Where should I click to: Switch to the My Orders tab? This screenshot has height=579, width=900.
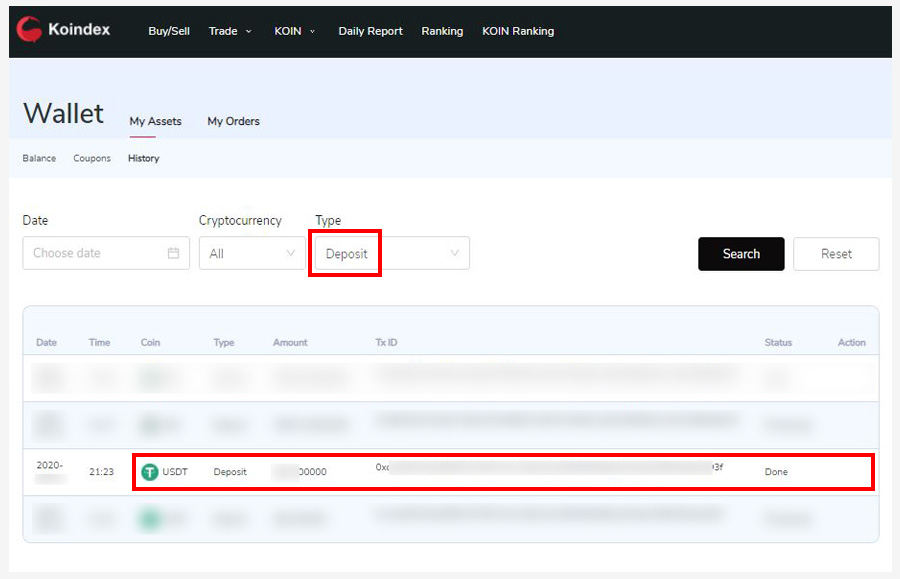(233, 121)
